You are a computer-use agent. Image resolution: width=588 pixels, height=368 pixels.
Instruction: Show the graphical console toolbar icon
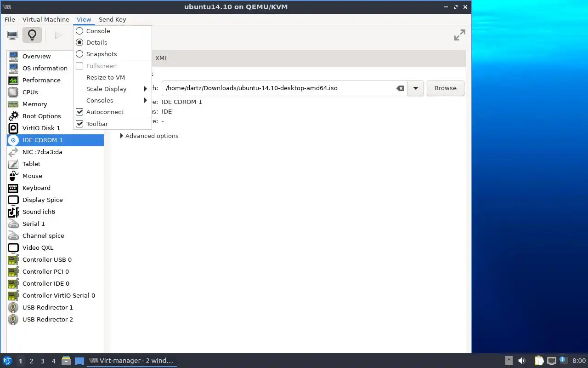(x=12, y=35)
